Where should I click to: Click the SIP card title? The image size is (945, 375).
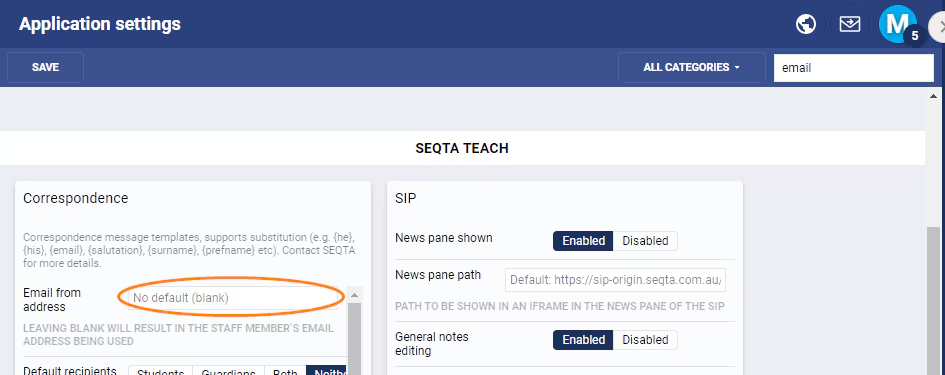(x=406, y=198)
